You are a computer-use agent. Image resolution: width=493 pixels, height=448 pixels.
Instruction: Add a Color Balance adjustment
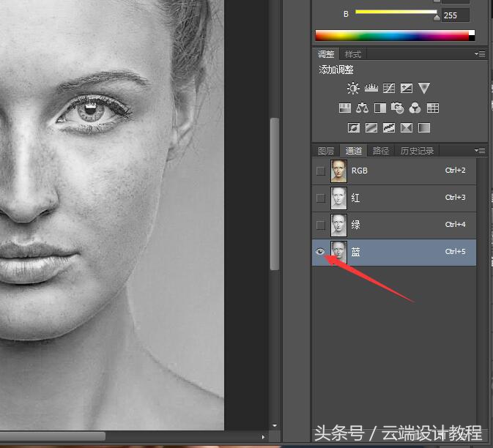(362, 108)
